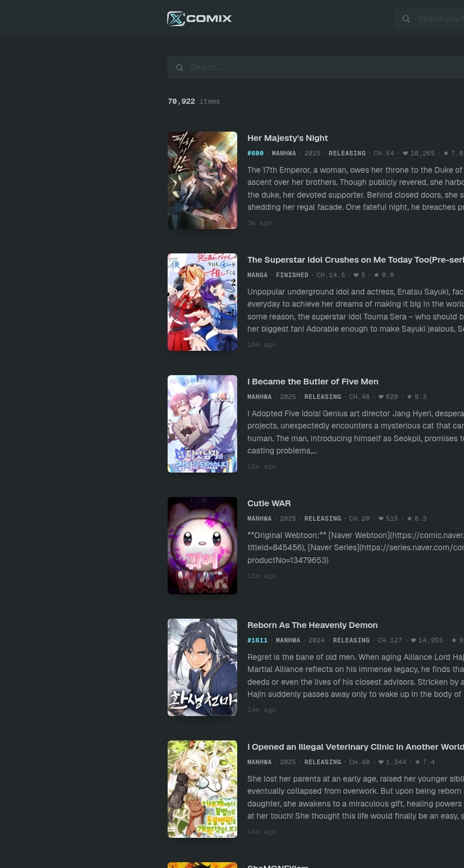
Task: Click the magnifier icon in list search field
Action: [x=180, y=67]
